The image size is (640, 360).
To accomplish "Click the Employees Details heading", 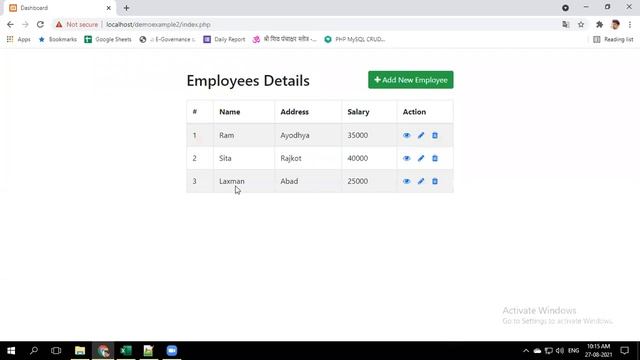I will tap(248, 81).
